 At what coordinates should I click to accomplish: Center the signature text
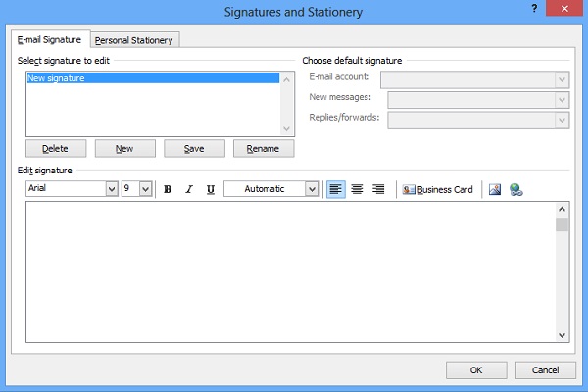click(x=357, y=189)
